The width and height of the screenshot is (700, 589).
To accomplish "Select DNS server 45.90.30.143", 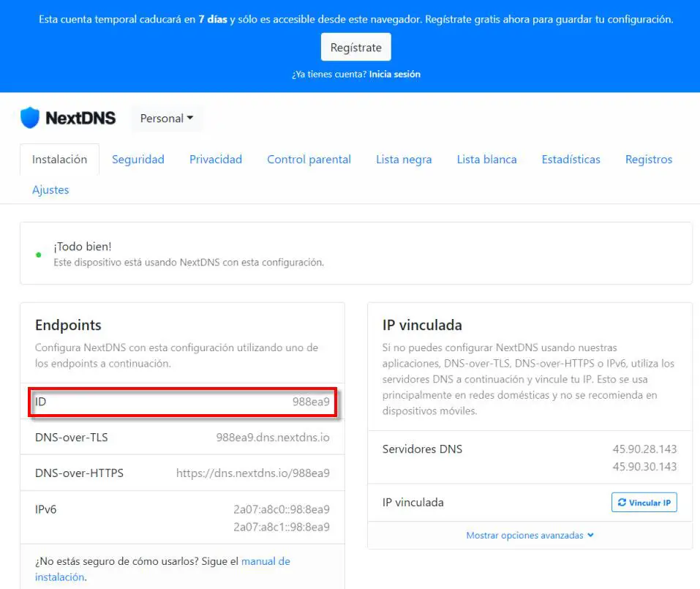I will click(x=644, y=467).
